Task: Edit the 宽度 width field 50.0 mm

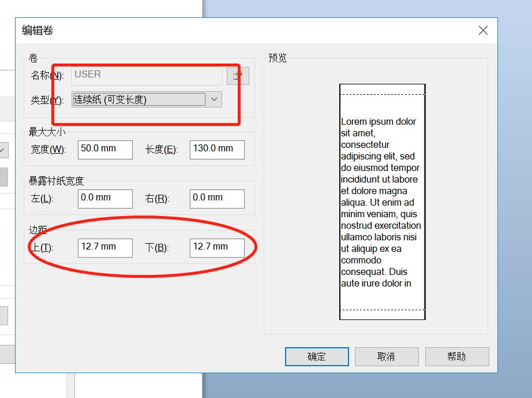Action: [105, 150]
